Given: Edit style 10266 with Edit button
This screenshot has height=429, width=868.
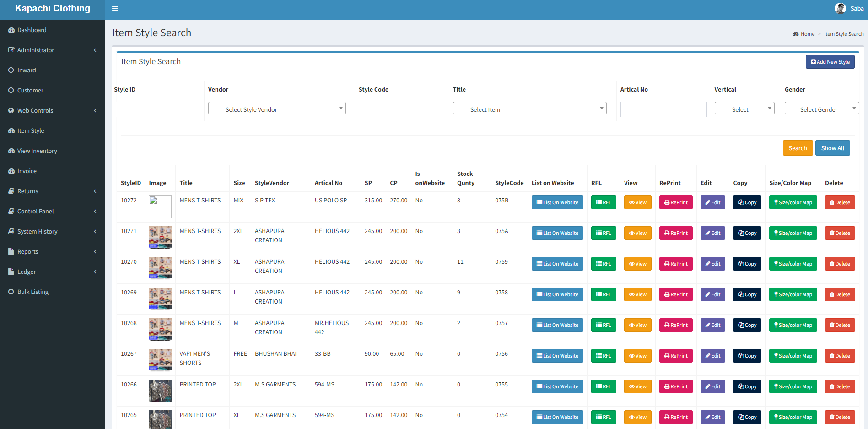Looking at the screenshot, I should click(x=712, y=386).
